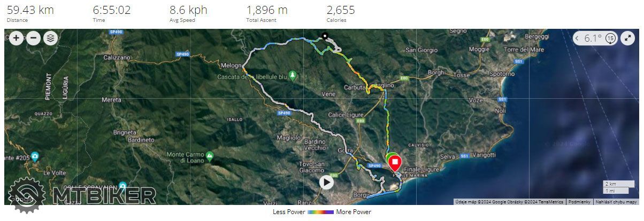Play the route animation
Screen dimensions: 644x221
(326, 182)
